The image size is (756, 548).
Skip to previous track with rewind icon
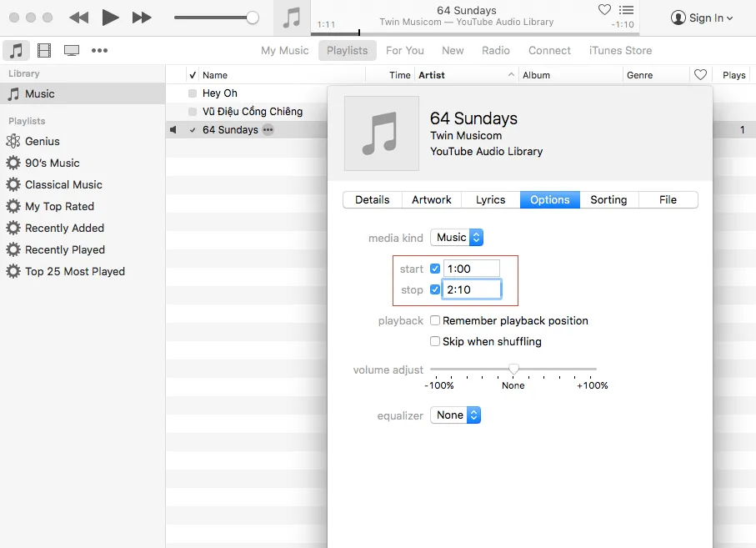[x=78, y=18]
